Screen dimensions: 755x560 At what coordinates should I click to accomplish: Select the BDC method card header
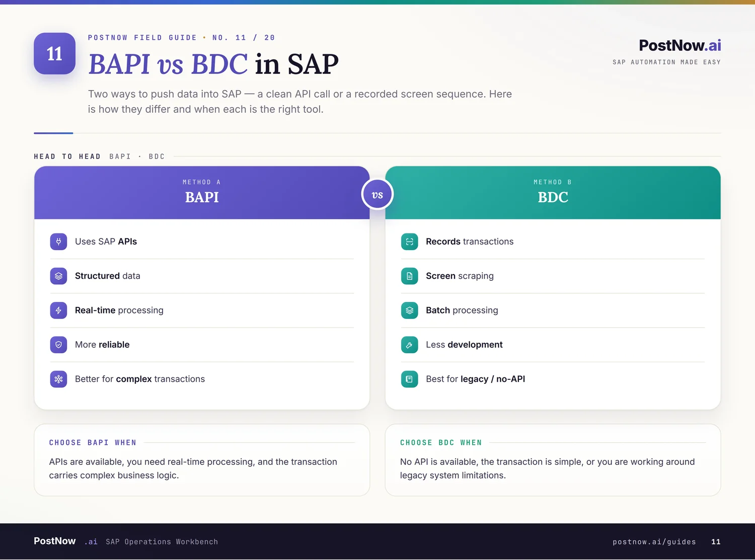coord(553,193)
